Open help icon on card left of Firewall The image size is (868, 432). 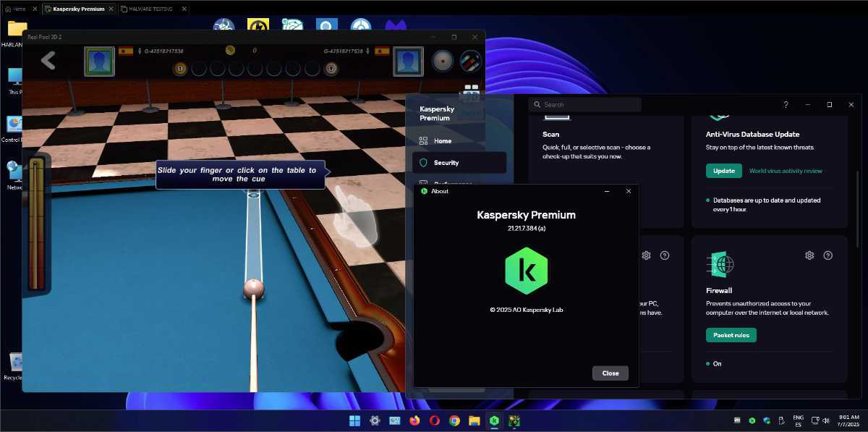[x=665, y=255]
